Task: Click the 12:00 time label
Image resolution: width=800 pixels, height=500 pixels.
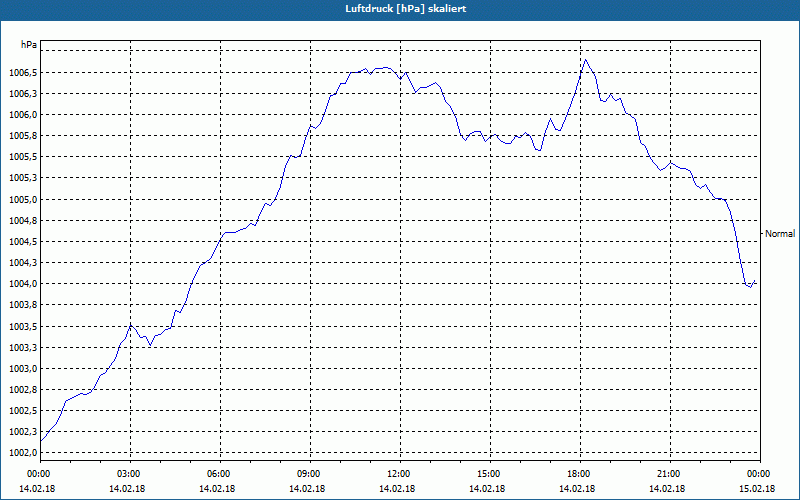Action: click(400, 474)
